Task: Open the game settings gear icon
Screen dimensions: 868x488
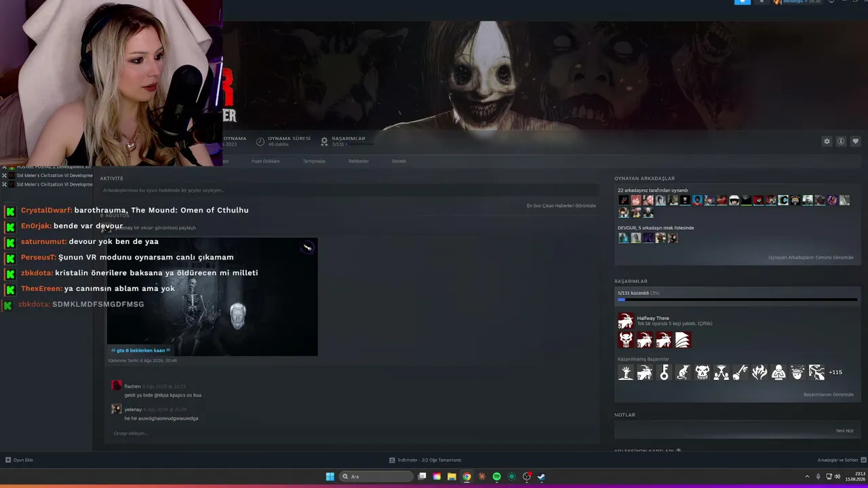Action: (x=827, y=141)
